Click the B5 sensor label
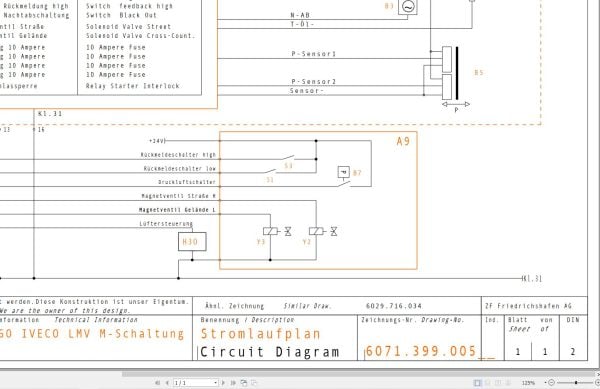 [479, 72]
